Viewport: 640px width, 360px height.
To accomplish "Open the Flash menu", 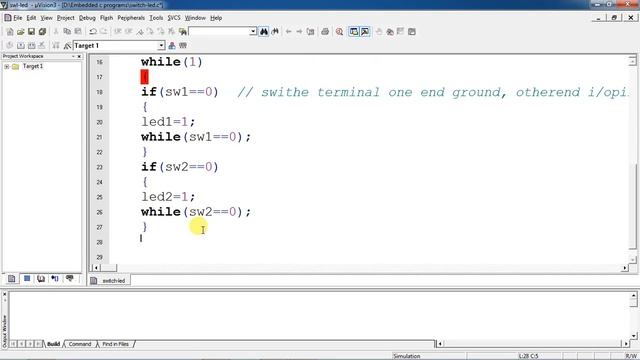I will point(106,18).
